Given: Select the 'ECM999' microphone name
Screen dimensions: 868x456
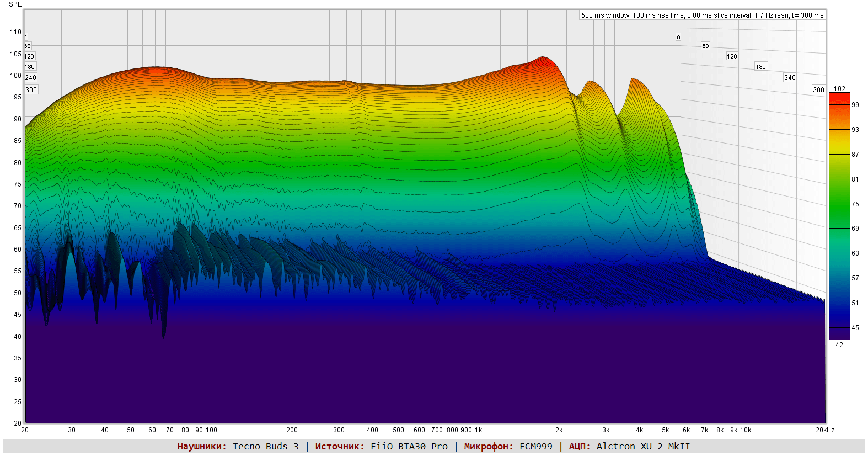Looking at the screenshot, I should click(x=536, y=446).
